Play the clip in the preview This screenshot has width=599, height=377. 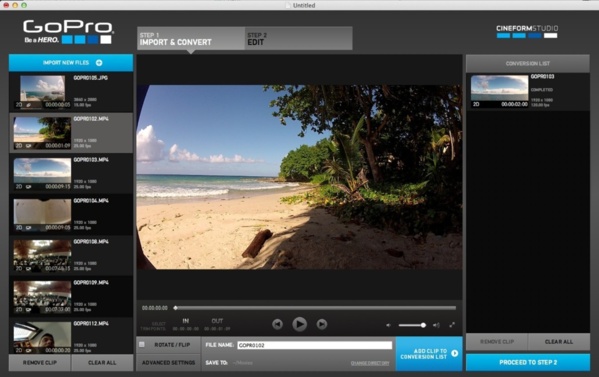click(x=300, y=324)
